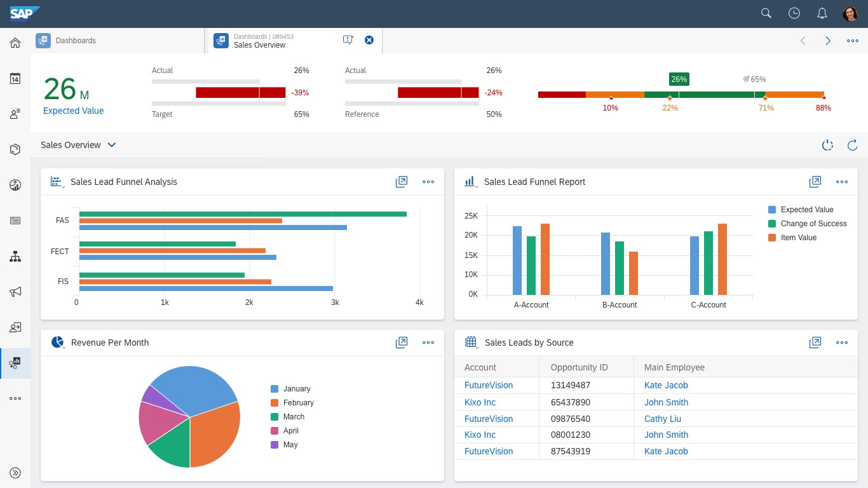This screenshot has height=488, width=868.
Task: Go to previous tab with left chevron
Action: (803, 41)
